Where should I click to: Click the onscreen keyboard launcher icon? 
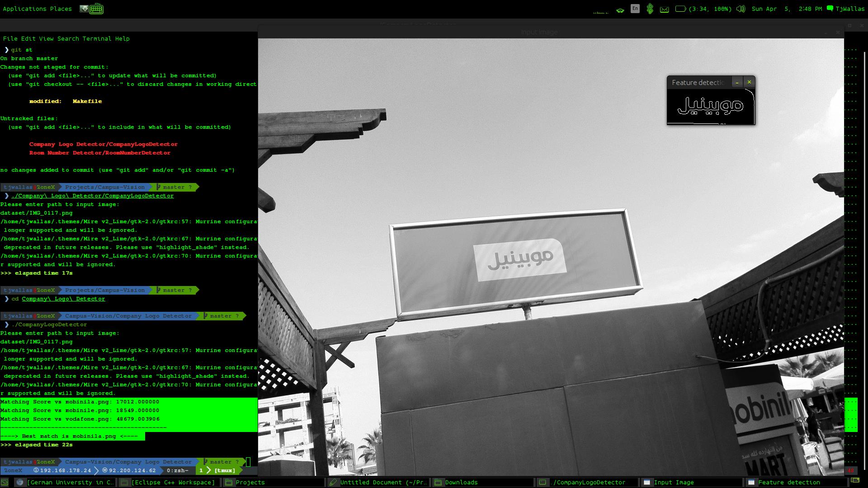click(96, 9)
